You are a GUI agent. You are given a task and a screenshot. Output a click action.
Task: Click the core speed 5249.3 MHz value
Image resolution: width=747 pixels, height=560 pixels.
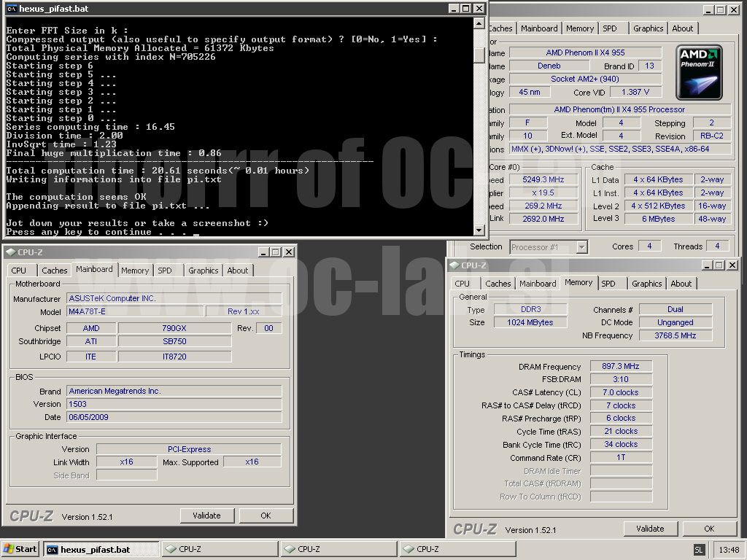[543, 180]
